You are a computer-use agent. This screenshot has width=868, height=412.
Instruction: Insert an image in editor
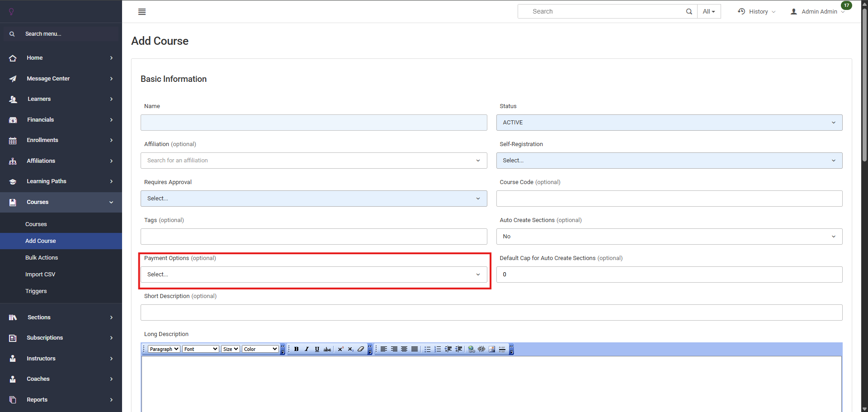(x=492, y=349)
